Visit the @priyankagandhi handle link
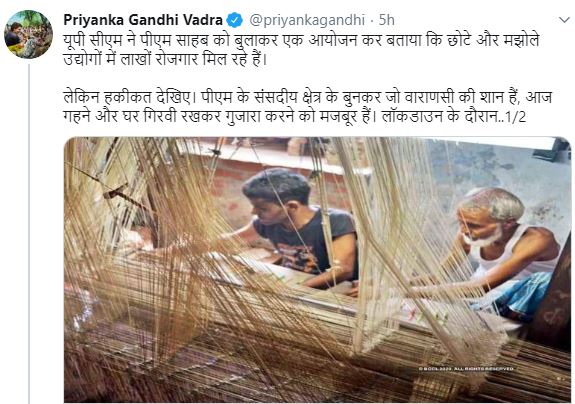 307,20
